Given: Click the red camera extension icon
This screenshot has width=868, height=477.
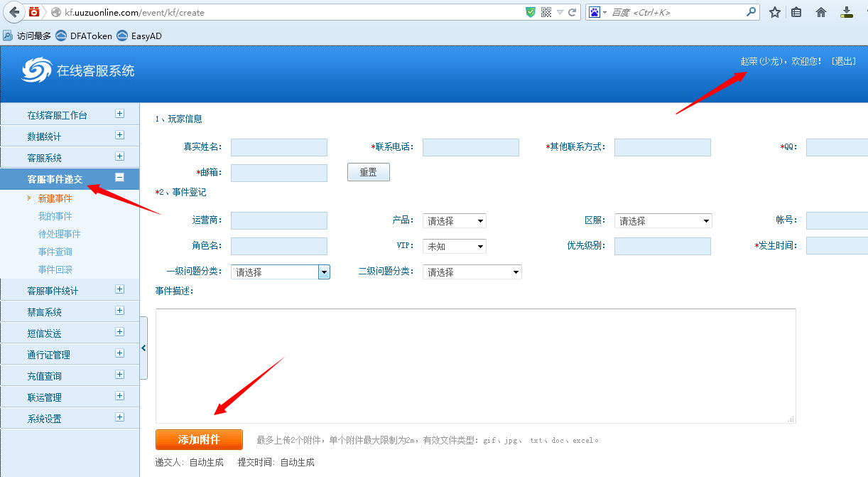Looking at the screenshot, I should coord(34,12).
